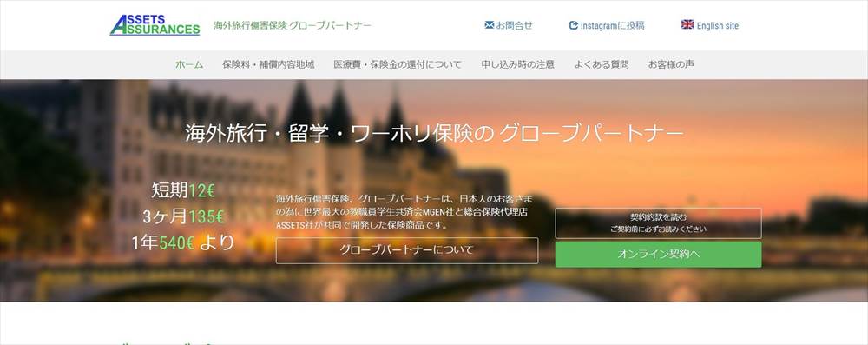The image size is (868, 345).
Task: Click the share icon beside Instagramに投稿
Action: [574, 25]
